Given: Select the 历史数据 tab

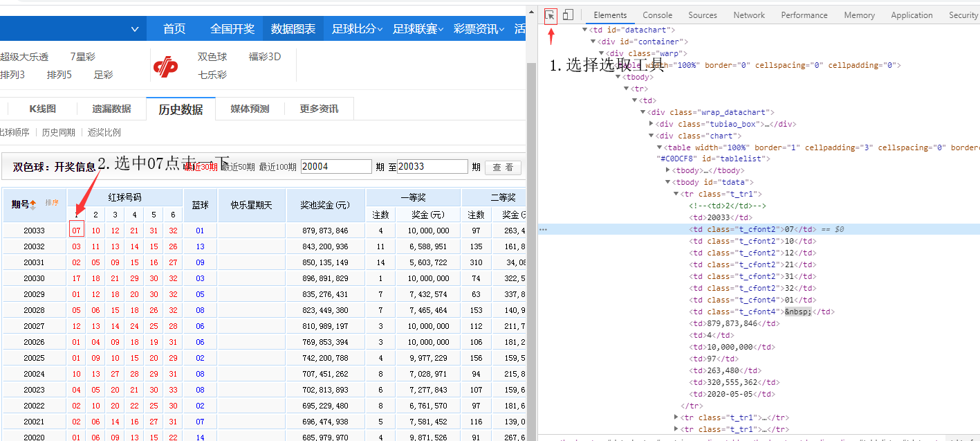Looking at the screenshot, I should (181, 109).
